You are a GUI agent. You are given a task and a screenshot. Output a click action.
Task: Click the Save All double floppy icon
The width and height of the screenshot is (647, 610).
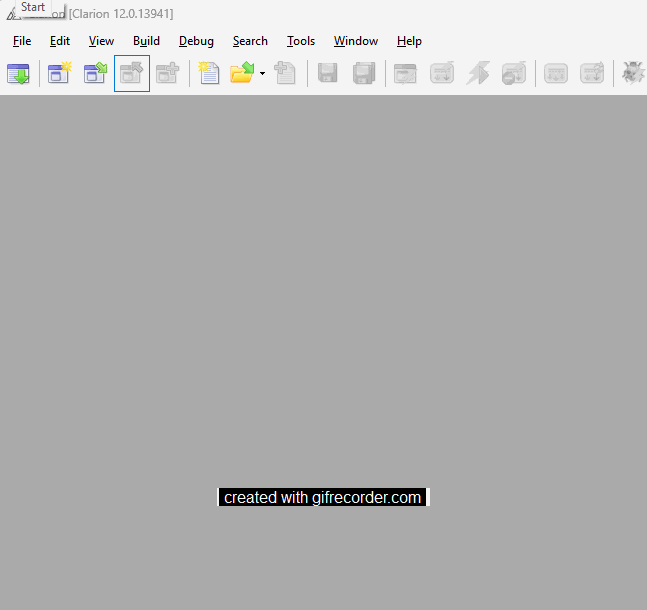(x=364, y=73)
